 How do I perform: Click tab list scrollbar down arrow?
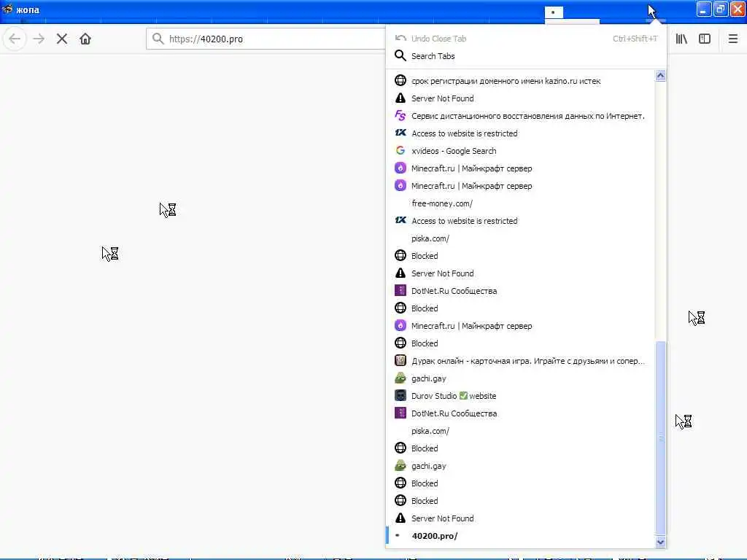[660, 542]
